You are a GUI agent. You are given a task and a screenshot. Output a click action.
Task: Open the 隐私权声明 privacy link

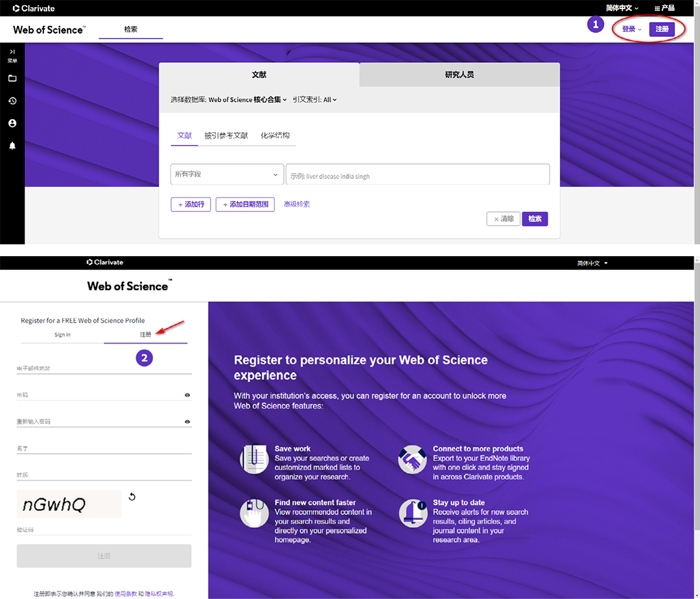click(159, 594)
